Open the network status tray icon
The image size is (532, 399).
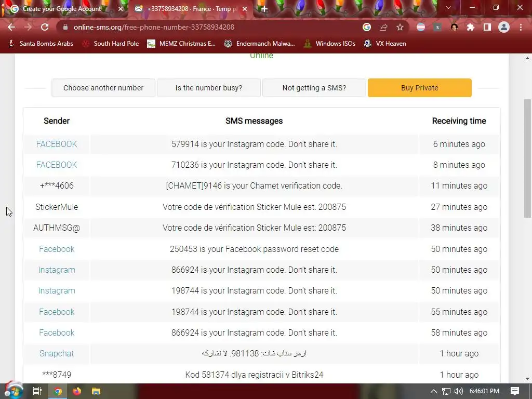[x=446, y=391]
